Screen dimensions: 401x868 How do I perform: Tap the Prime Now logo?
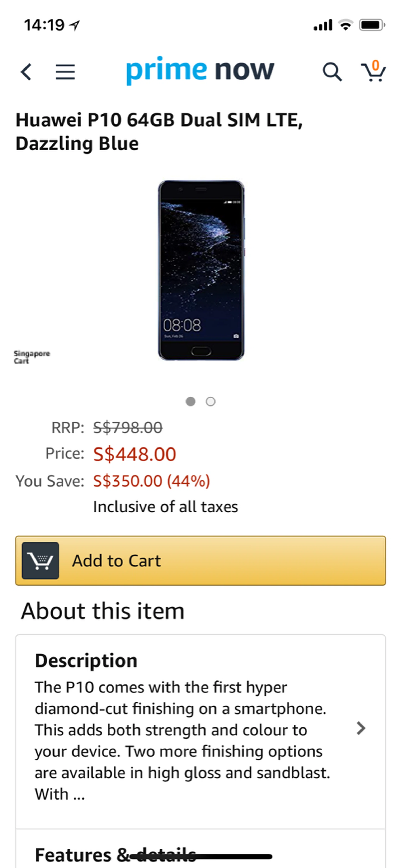click(x=200, y=70)
